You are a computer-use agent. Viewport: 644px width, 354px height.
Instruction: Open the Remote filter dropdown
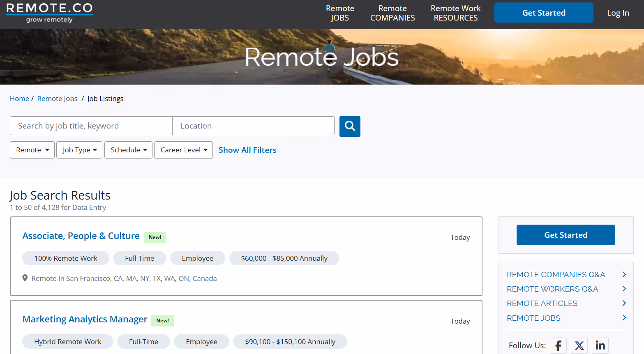click(x=32, y=150)
